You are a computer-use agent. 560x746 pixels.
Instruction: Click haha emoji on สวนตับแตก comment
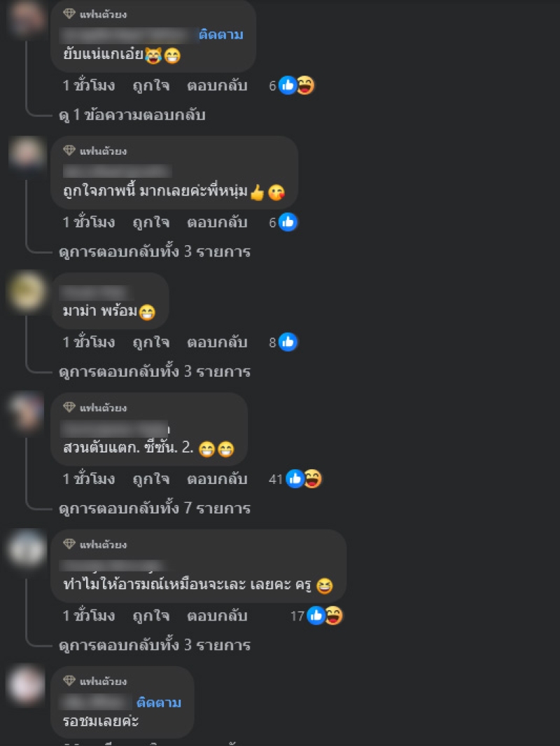312,479
